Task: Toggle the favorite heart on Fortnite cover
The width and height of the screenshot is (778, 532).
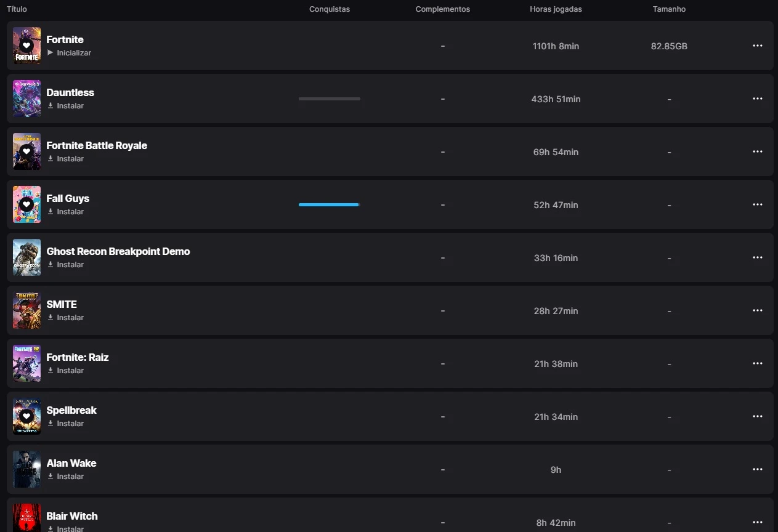Action: 26,46
